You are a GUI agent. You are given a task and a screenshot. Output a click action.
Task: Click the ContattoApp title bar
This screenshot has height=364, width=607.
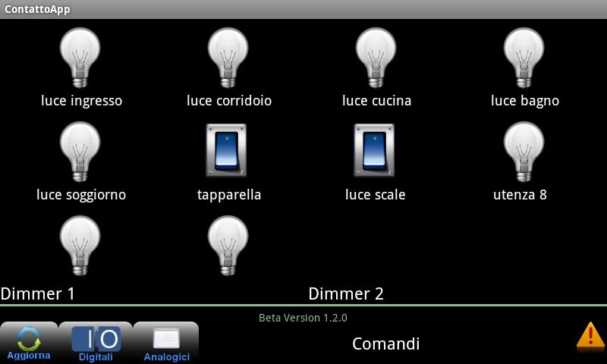(x=303, y=9)
